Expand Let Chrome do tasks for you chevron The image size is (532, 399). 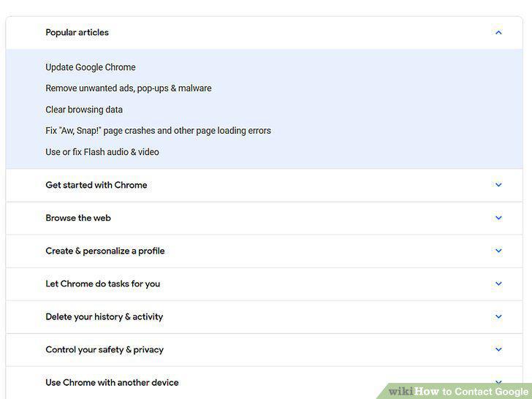click(498, 284)
